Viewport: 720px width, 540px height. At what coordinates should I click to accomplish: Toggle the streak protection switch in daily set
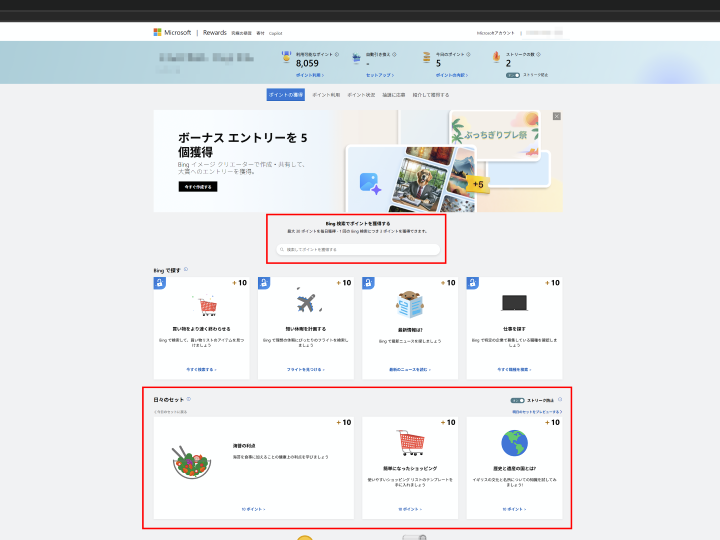[518, 400]
